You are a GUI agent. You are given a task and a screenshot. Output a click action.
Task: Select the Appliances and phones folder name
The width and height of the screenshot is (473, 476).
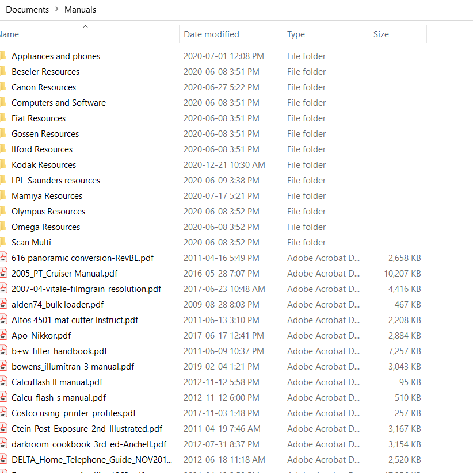click(56, 56)
